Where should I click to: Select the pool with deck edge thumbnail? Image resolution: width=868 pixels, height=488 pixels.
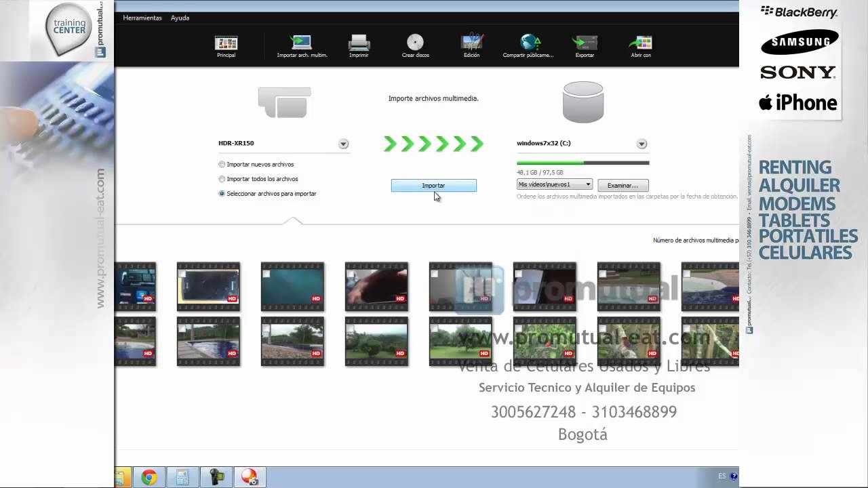pyautogui.click(x=208, y=341)
